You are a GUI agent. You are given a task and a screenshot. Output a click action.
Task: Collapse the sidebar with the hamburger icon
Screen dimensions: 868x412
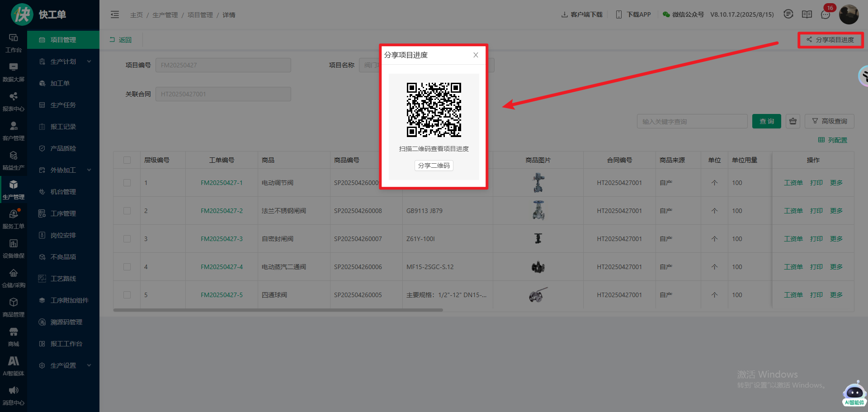click(115, 14)
